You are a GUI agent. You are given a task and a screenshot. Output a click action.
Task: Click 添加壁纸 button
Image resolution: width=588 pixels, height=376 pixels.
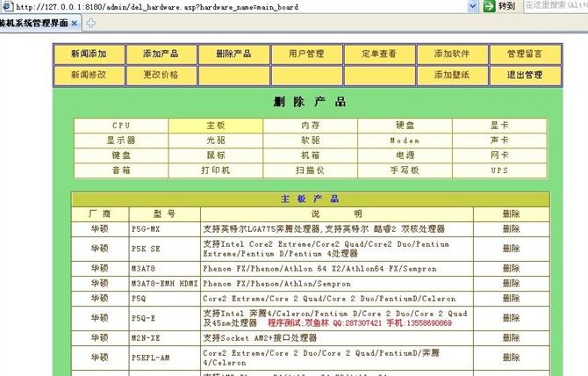pyautogui.click(x=452, y=75)
